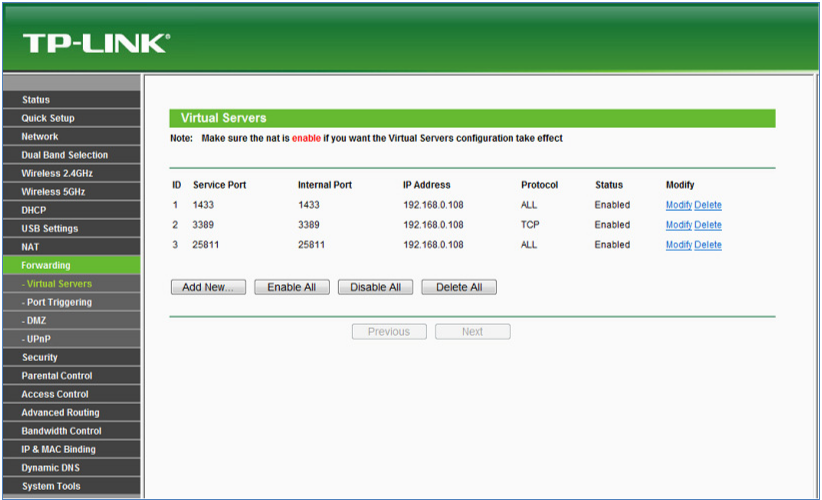The width and height of the screenshot is (822, 500).
Task: Click internal port value 3389
Action: pos(309,225)
